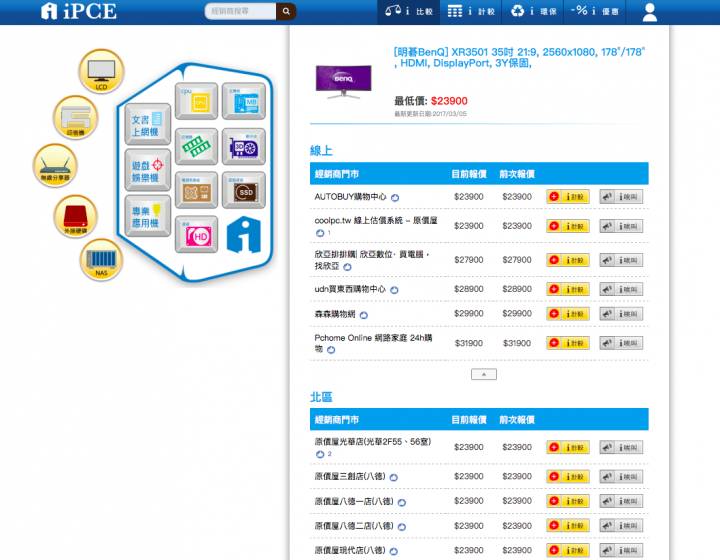
Task: Click the like icon under 原價屋光華店
Action: [x=320, y=454]
